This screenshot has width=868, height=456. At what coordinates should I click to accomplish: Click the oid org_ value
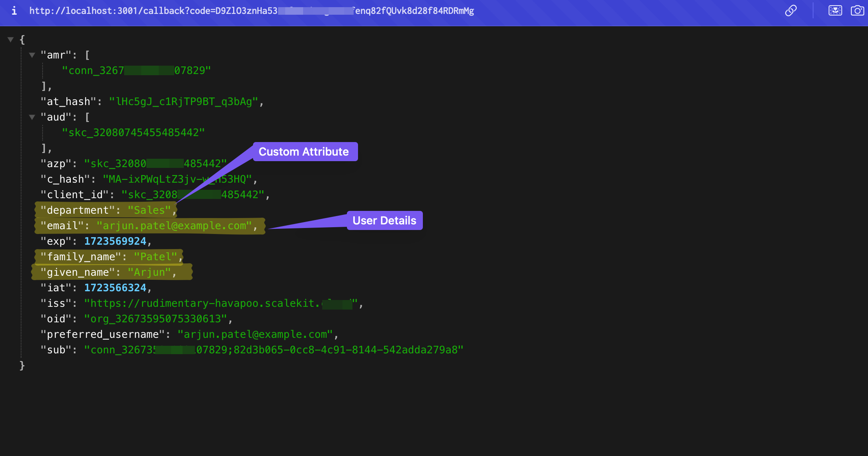pyautogui.click(x=155, y=319)
